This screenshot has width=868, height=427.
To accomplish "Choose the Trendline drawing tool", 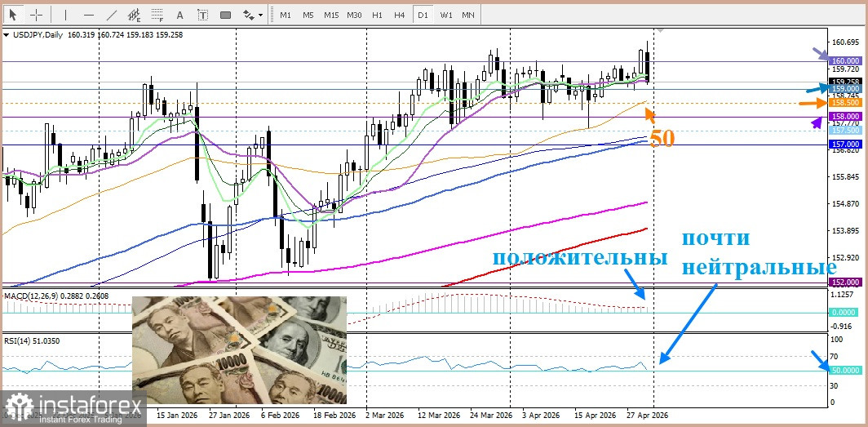I will 111,15.
